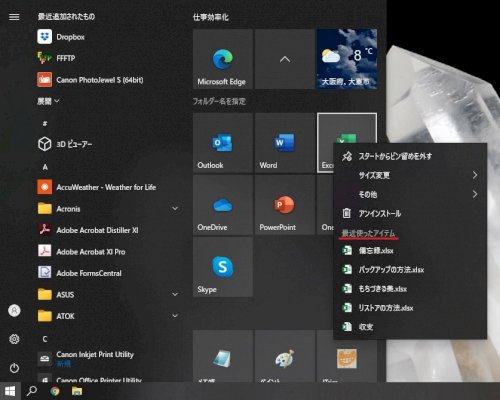This screenshot has width=500, height=400.
Task: Open the hamburger menu at top left
Action: (14, 17)
